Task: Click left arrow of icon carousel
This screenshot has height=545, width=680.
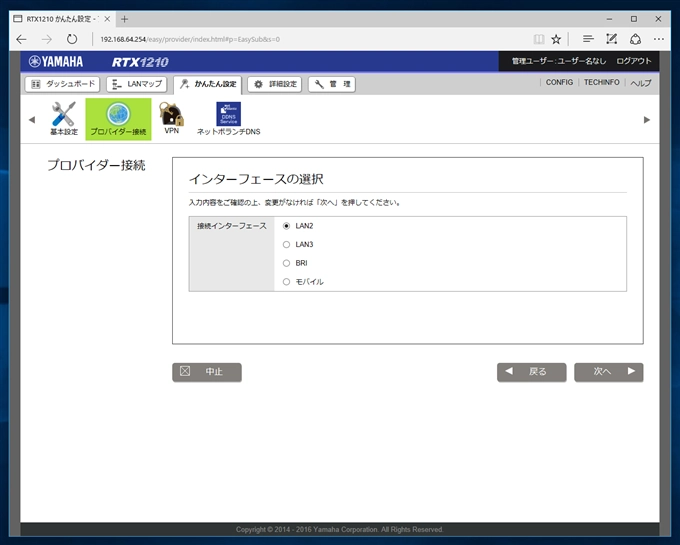Action: [32, 120]
